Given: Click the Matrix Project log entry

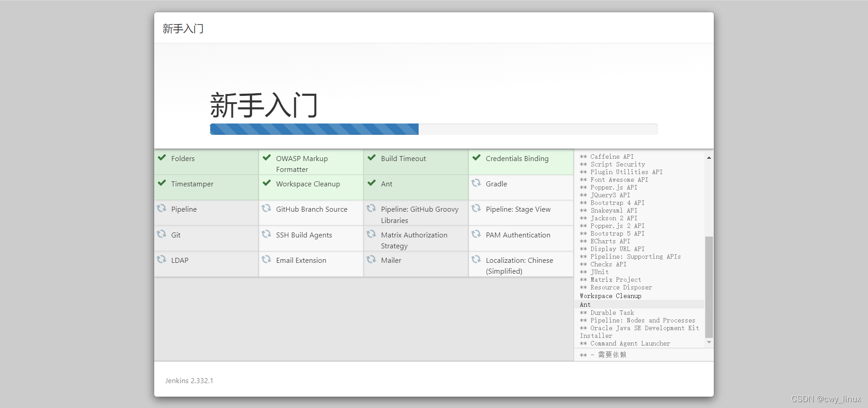Looking at the screenshot, I should tap(610, 280).
